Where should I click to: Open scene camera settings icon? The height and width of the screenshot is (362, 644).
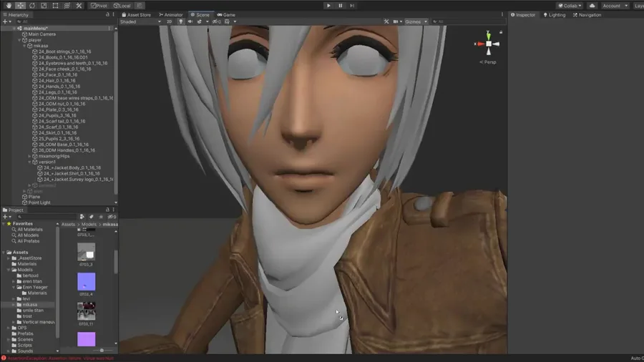(396, 21)
